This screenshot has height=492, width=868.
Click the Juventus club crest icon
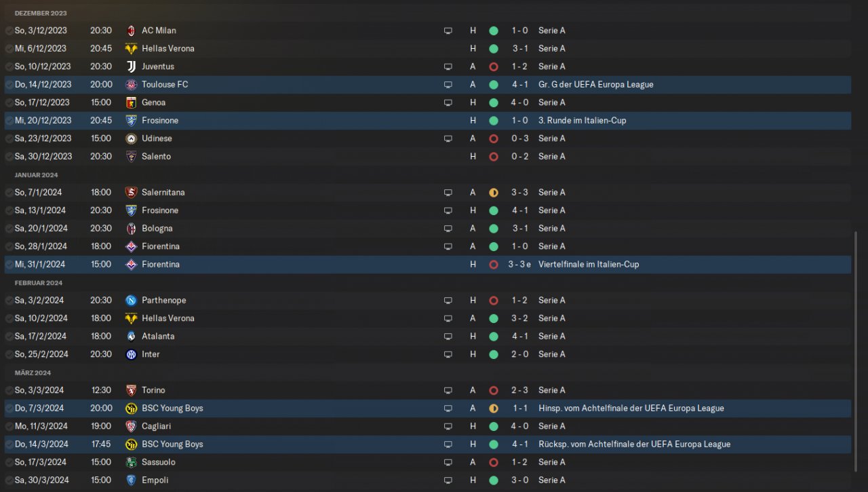(131, 67)
